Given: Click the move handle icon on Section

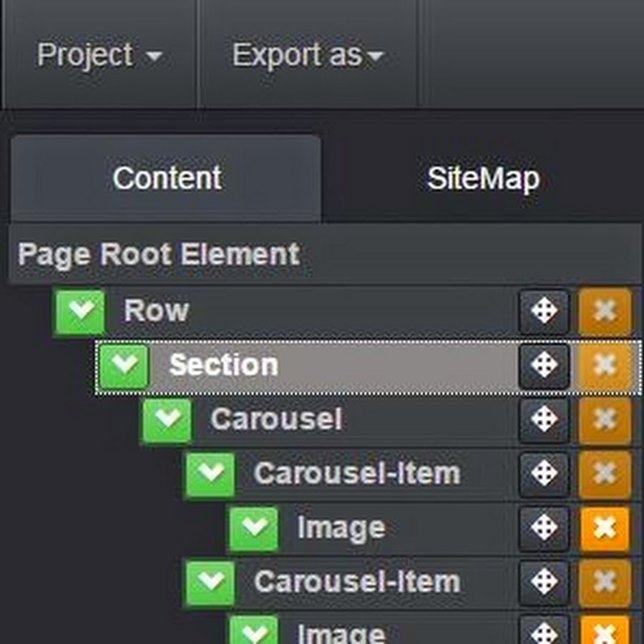Looking at the screenshot, I should 544,365.
